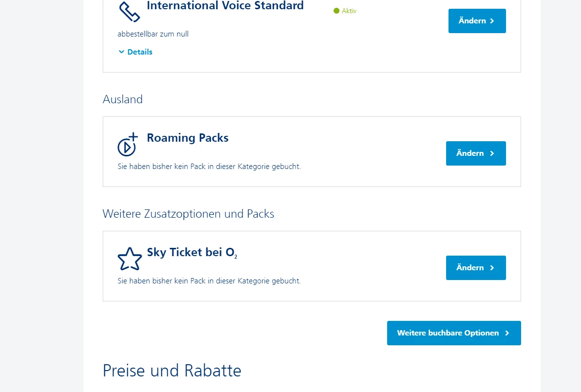The height and width of the screenshot is (392, 581).
Task: Click the Roaming Packs 'kein Pack' description
Action: pos(209,166)
